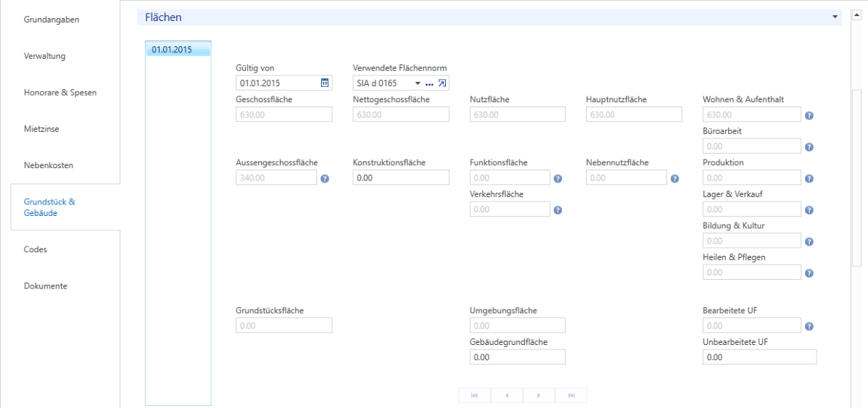Viewport: 868px width, 408px height.
Task: Click the Hauptnutzfläche value field
Action: pyautogui.click(x=635, y=115)
